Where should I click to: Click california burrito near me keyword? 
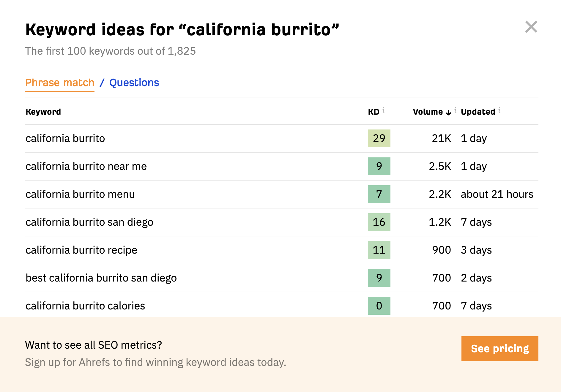[86, 166]
